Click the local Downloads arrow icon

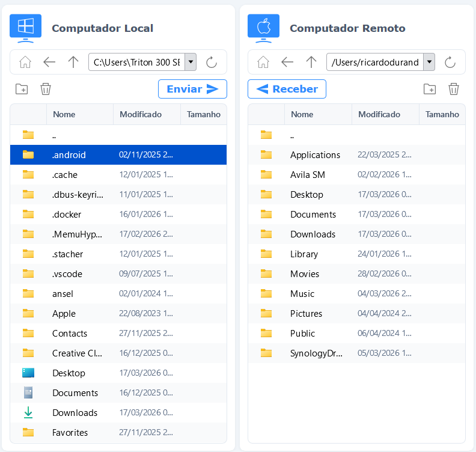pos(28,412)
